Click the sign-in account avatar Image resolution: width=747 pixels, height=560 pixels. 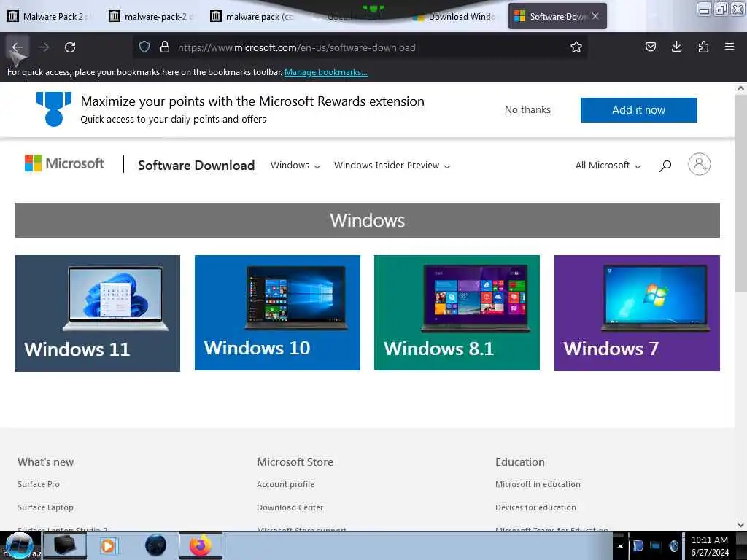click(x=699, y=164)
